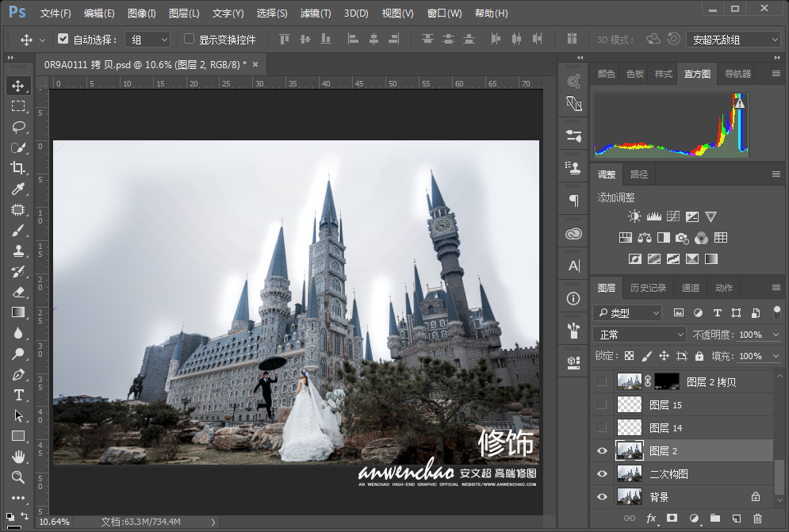Screen dimensions: 789x532
Task: Select the Horizontal Type tool
Action: coord(18,395)
